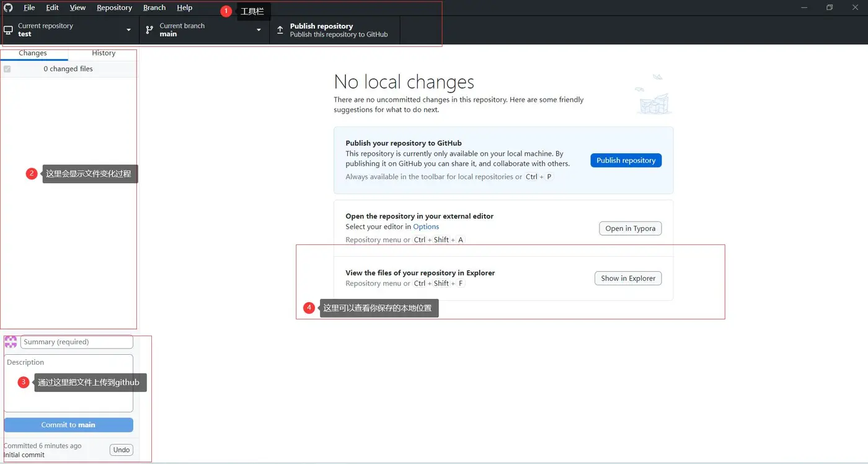Undo the Initial commit

tap(122, 450)
